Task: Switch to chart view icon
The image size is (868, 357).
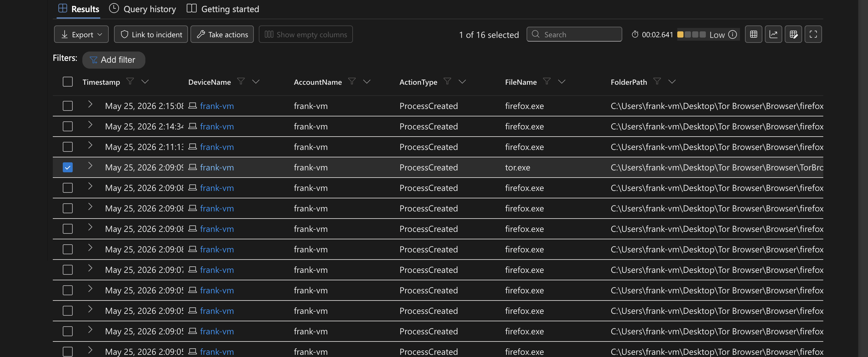Action: tap(773, 34)
